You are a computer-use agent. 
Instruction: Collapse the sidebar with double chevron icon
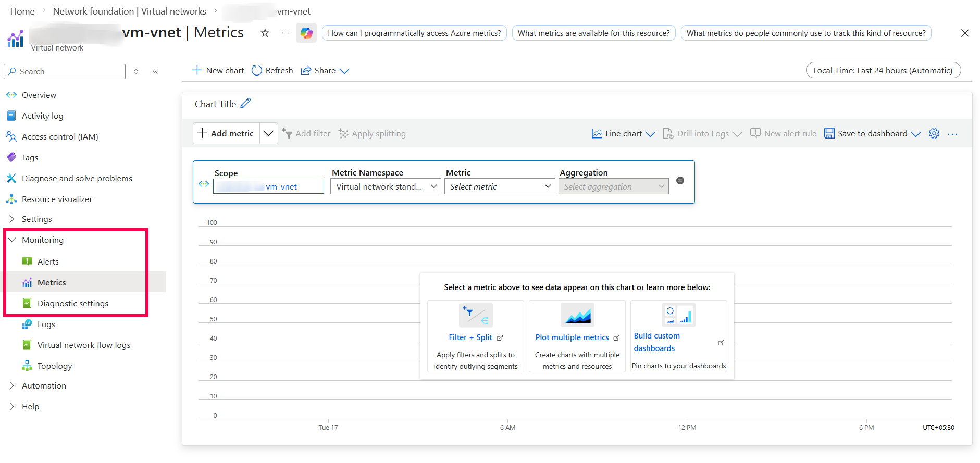point(155,71)
